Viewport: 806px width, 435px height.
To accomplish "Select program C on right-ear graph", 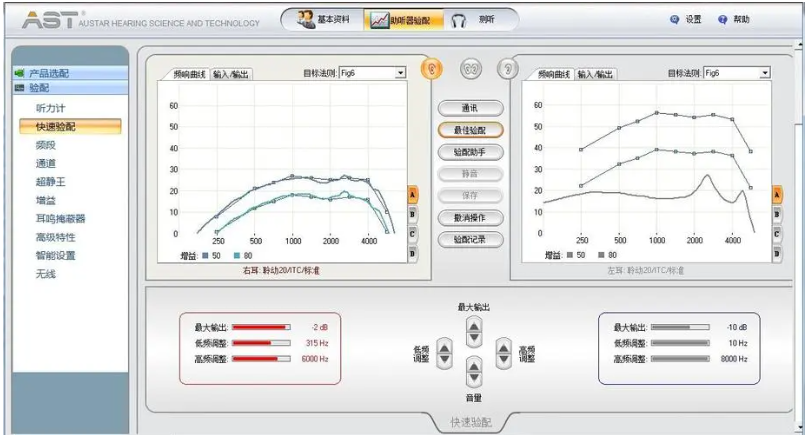I will pyautogui.click(x=412, y=234).
